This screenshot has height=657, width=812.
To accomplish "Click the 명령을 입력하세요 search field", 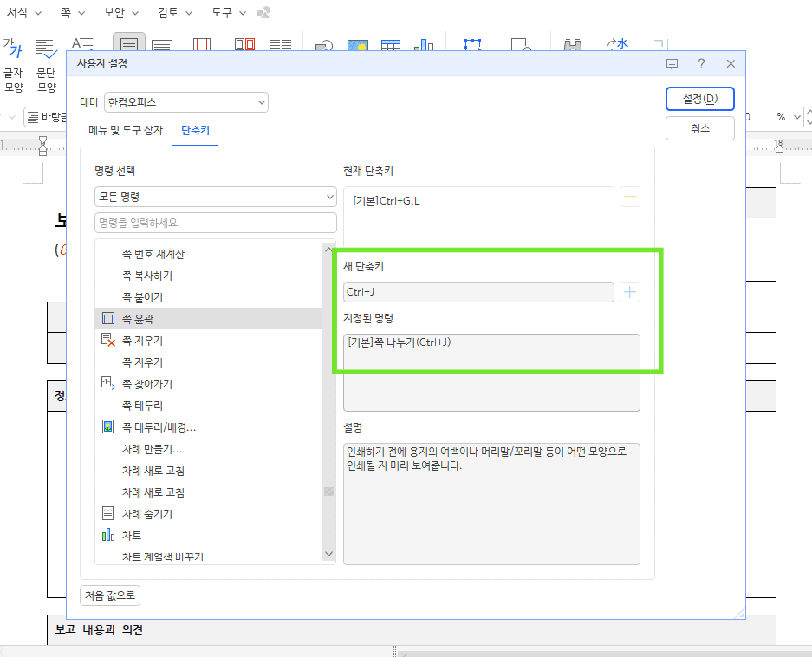I will [x=215, y=223].
